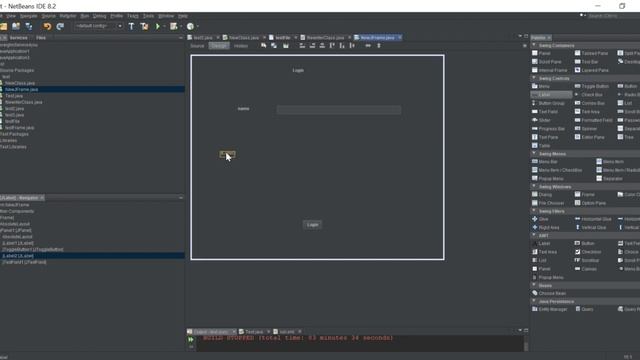Click the Build Project hammer icon
This screenshot has width=640, height=360.
131,27
